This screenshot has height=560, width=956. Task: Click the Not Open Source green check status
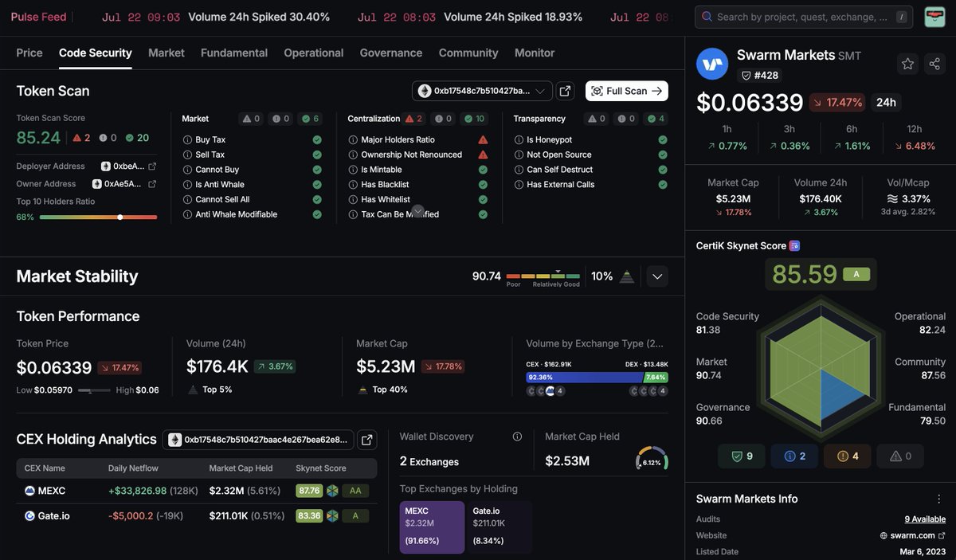pos(663,155)
